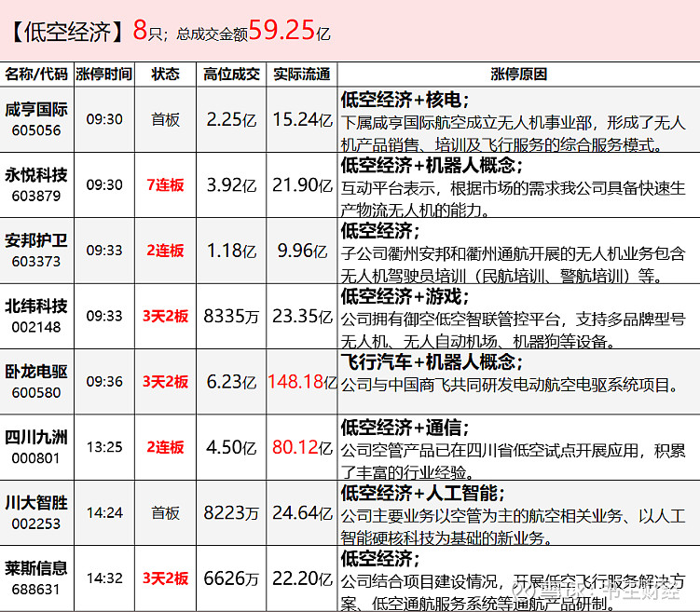
Task: Select stock 卧龙电驱 600580
Action: click(36, 382)
